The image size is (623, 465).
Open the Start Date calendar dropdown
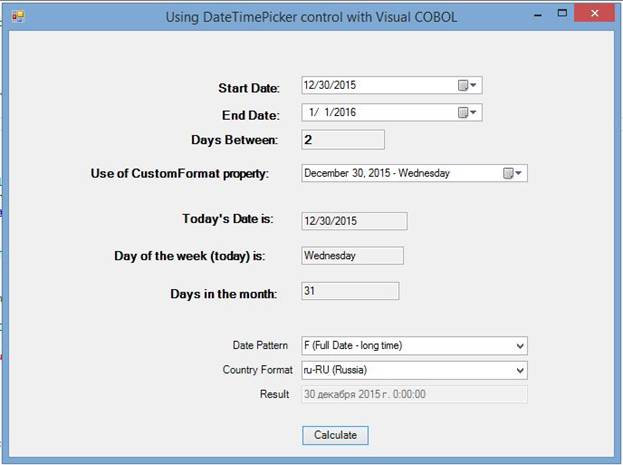[x=468, y=86]
